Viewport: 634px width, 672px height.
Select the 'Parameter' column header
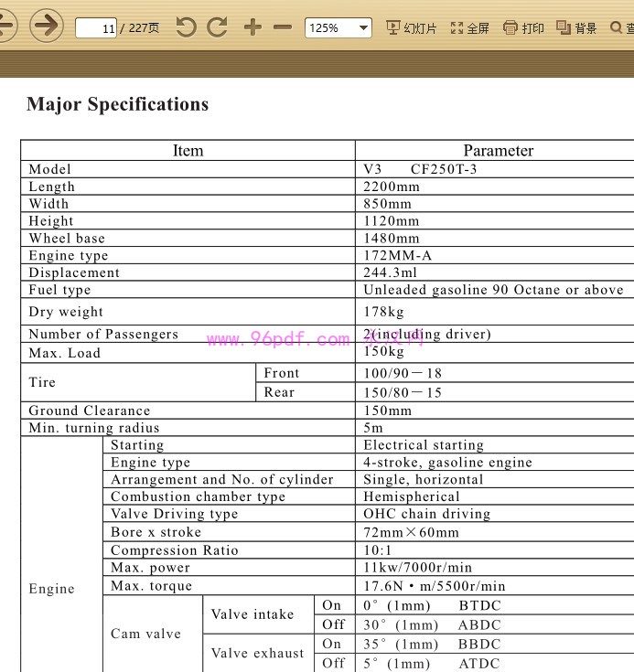click(x=499, y=151)
